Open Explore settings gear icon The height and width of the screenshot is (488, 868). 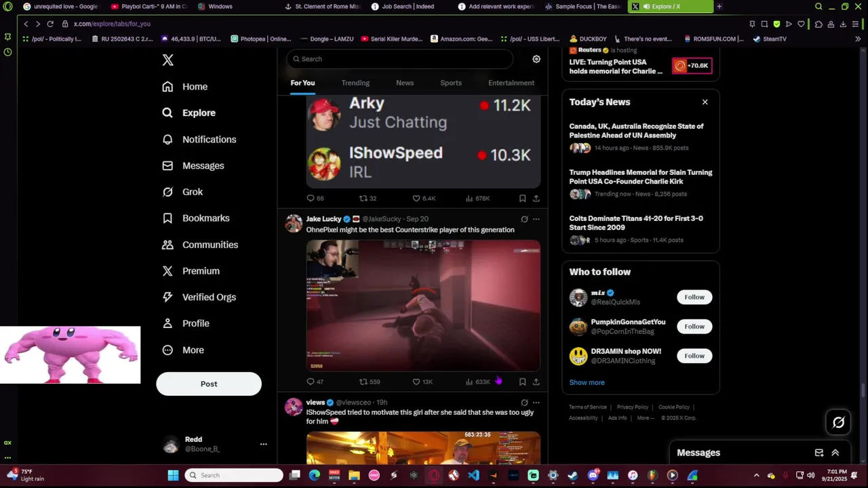click(536, 59)
